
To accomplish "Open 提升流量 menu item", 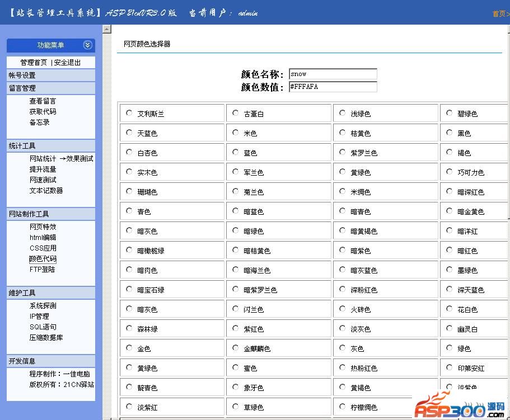I will coord(43,169).
